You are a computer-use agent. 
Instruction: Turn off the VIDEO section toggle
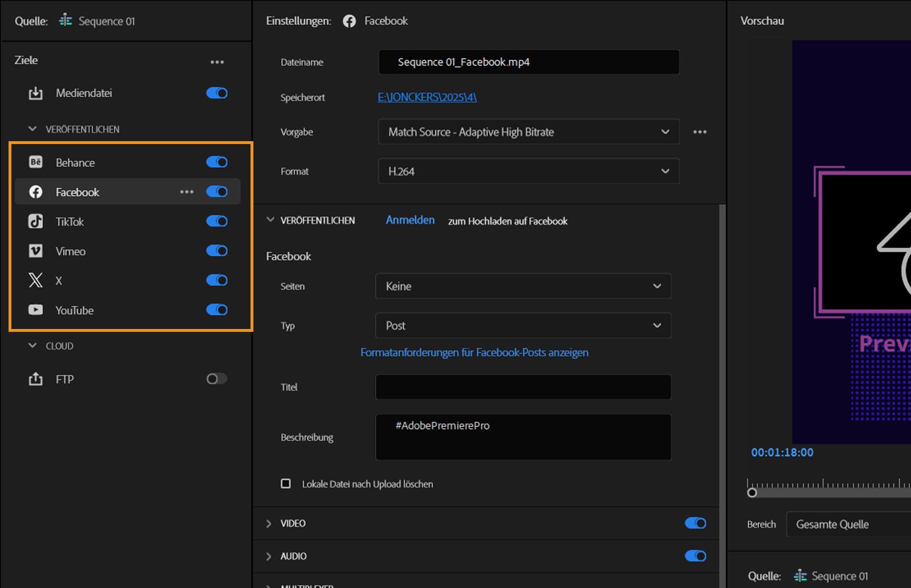pos(695,523)
